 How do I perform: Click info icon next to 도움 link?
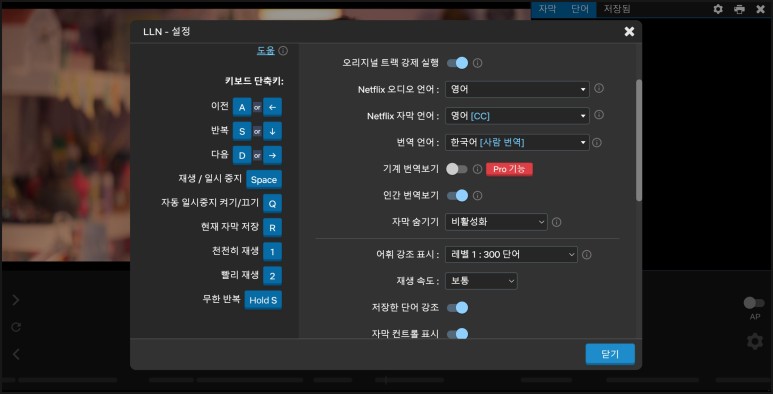[x=283, y=51]
